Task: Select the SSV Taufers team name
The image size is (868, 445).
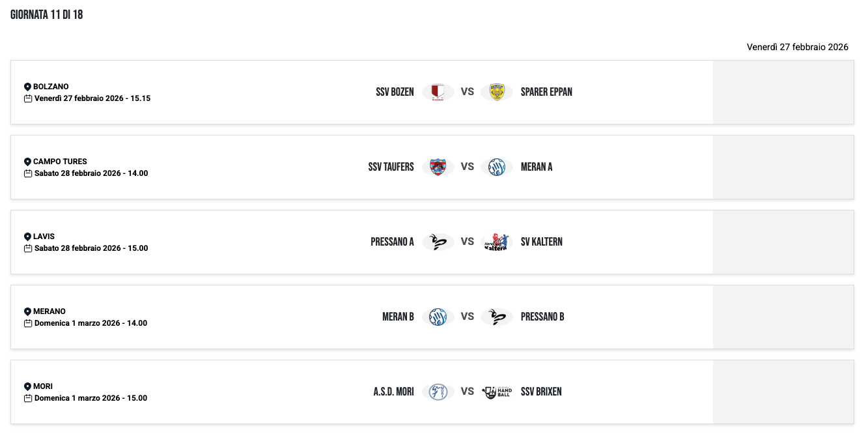Action: click(391, 167)
